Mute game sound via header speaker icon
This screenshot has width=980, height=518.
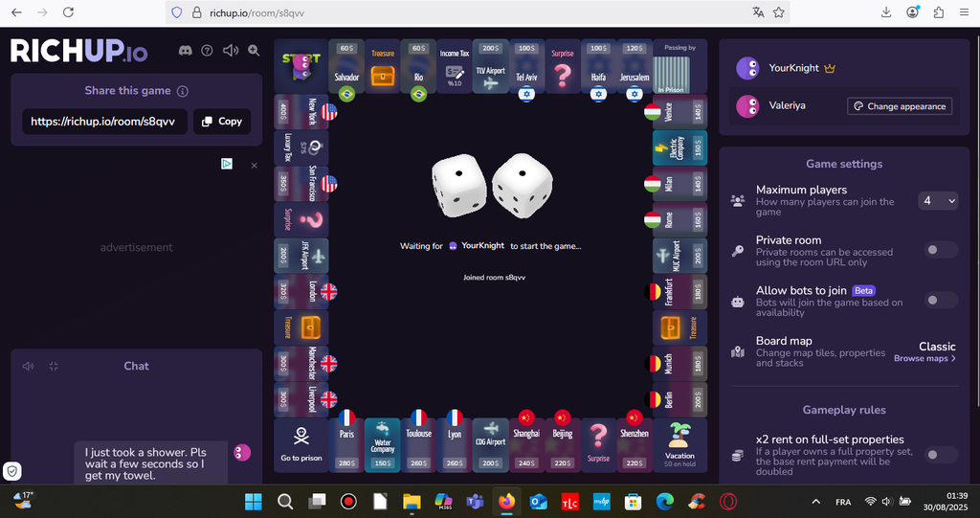pos(230,51)
